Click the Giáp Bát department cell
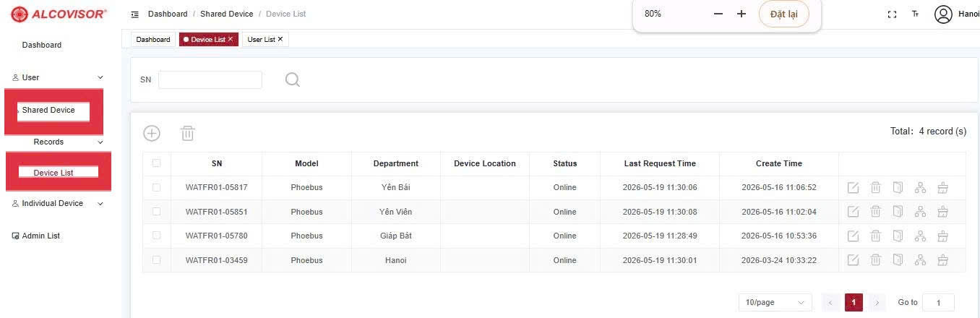The width and height of the screenshot is (980, 318). (396, 236)
